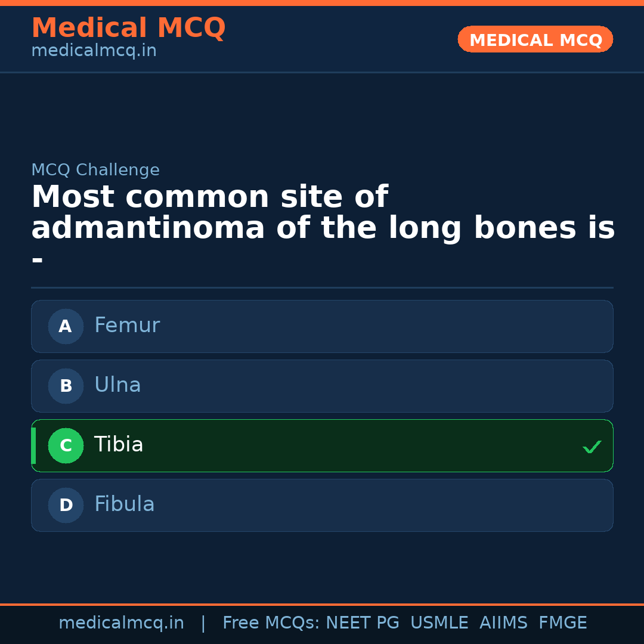644x644 pixels.
Task: Select the Fibula answer text
Action: [124, 504]
